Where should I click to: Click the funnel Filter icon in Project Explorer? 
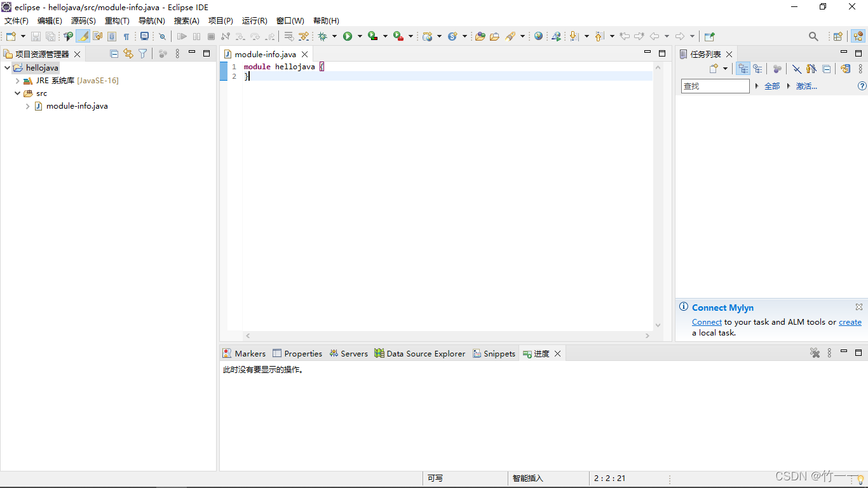(x=143, y=54)
